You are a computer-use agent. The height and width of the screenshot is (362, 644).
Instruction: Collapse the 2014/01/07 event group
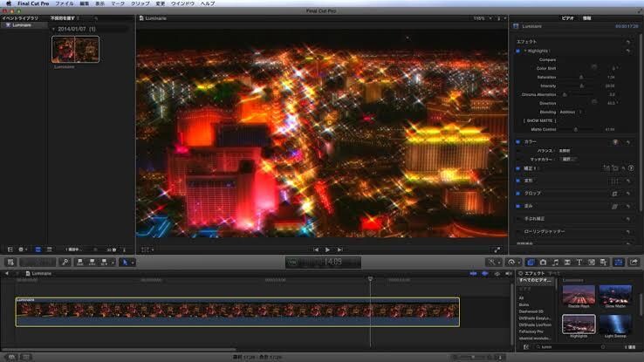[x=53, y=29]
